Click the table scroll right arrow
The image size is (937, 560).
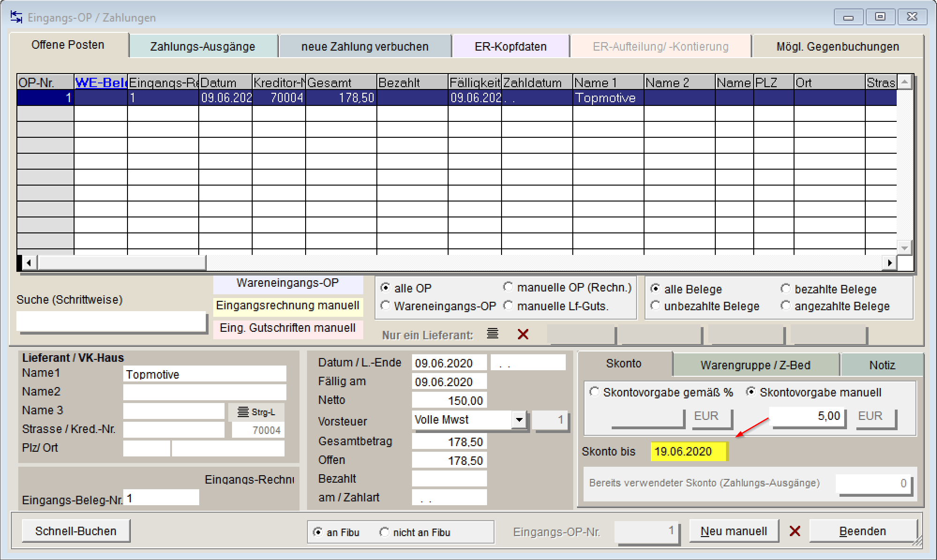click(x=890, y=262)
